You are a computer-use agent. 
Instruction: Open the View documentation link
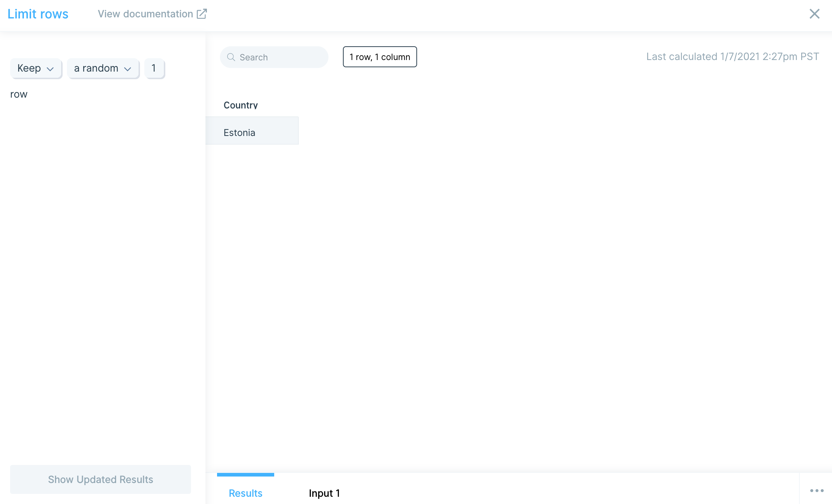(145, 14)
